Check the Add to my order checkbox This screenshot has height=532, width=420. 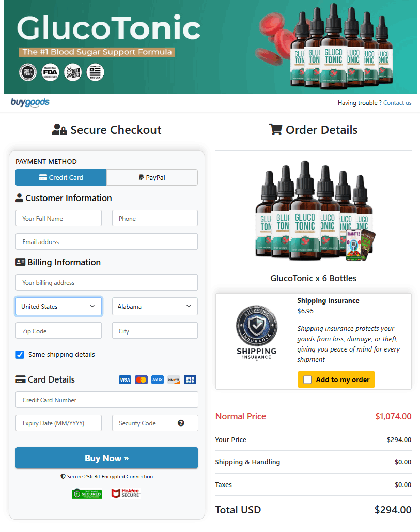[x=307, y=379]
